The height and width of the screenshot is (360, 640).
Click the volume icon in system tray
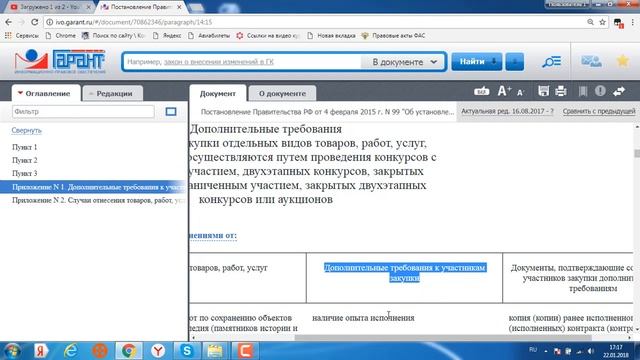(x=591, y=351)
